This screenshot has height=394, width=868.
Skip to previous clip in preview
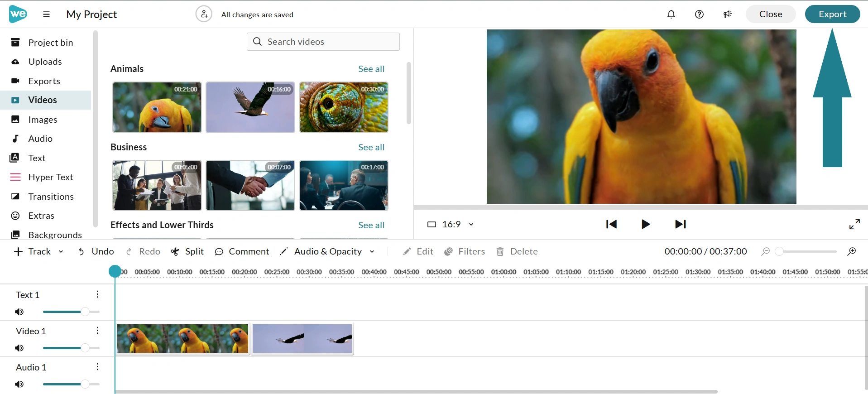(x=611, y=224)
